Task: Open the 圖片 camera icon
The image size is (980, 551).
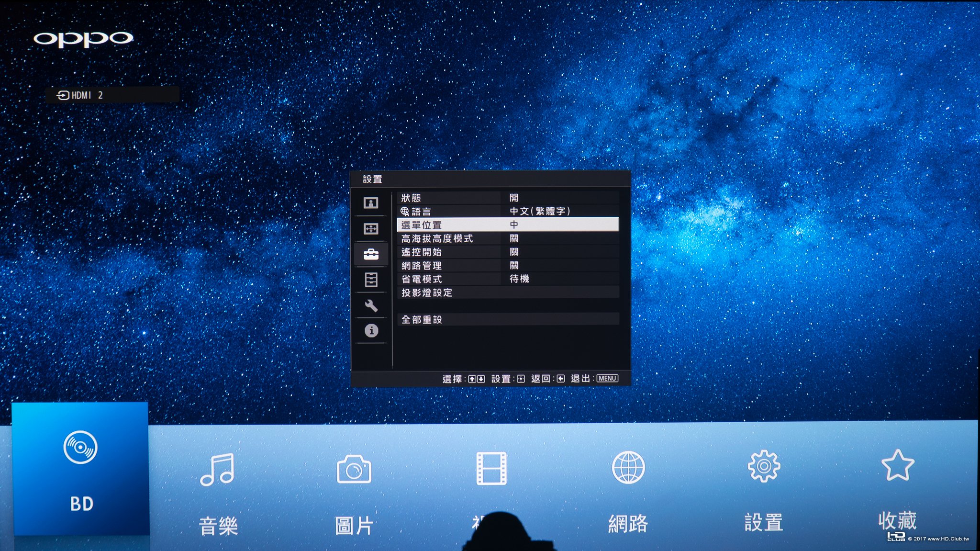Action: (x=354, y=469)
